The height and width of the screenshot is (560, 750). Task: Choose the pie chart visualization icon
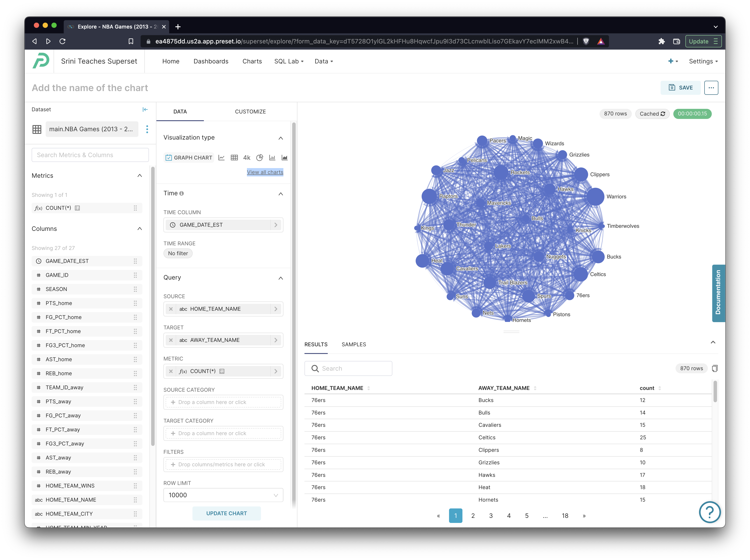click(259, 158)
